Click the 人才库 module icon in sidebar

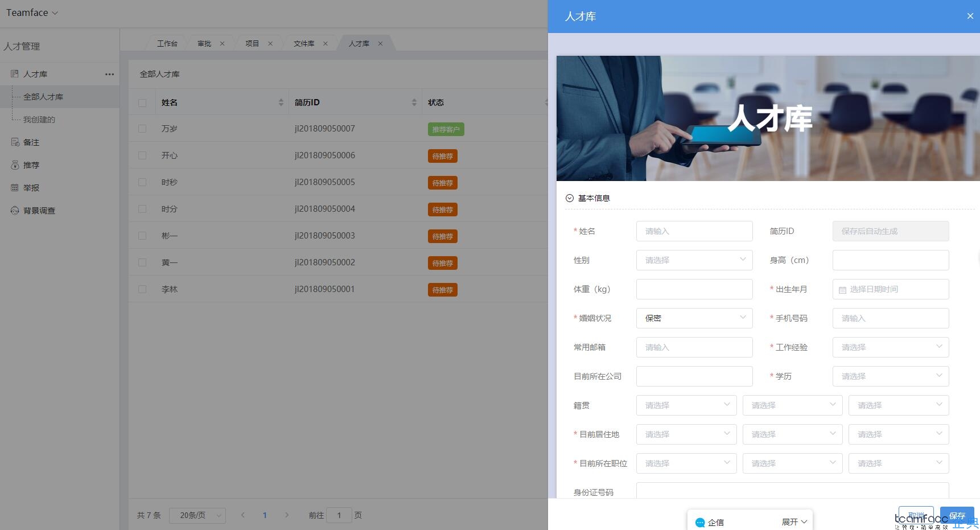(x=14, y=74)
